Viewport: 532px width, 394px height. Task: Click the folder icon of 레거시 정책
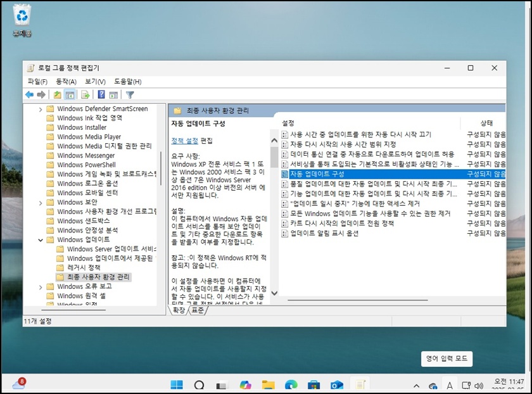60,268
